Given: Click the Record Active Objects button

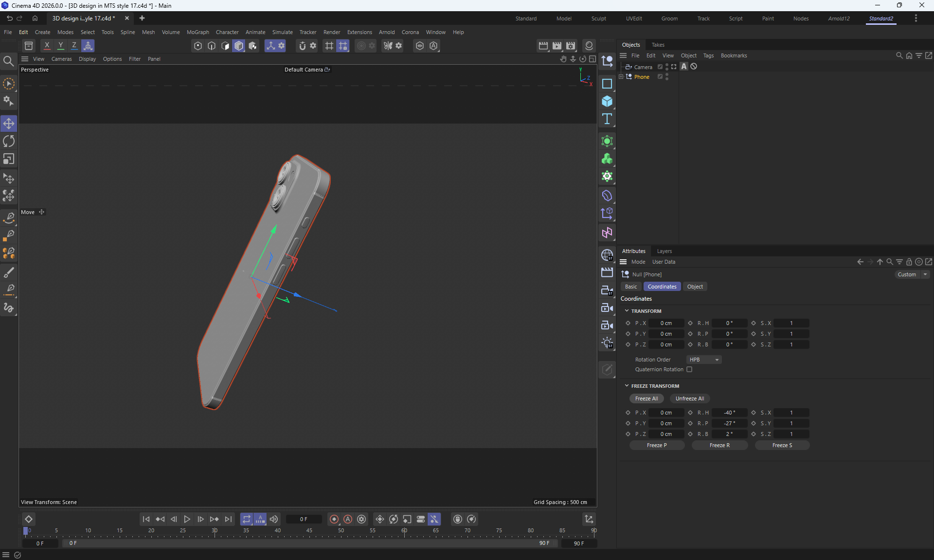Looking at the screenshot, I should (x=334, y=519).
